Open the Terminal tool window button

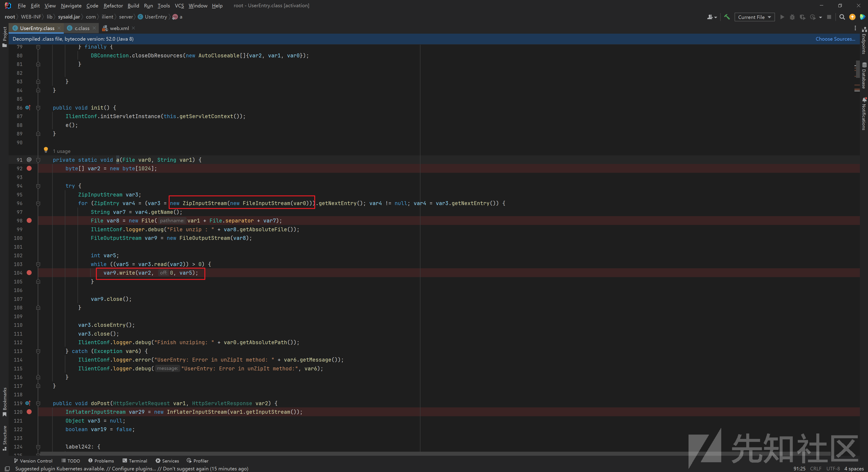[x=135, y=461]
